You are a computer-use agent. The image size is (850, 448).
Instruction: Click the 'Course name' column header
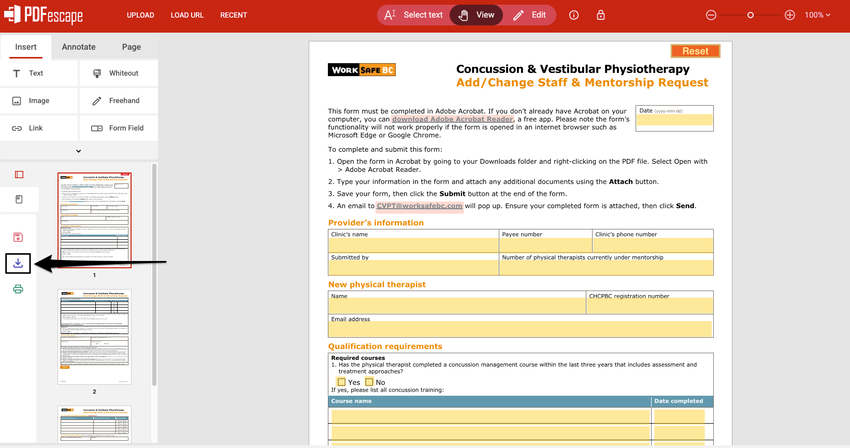point(351,401)
